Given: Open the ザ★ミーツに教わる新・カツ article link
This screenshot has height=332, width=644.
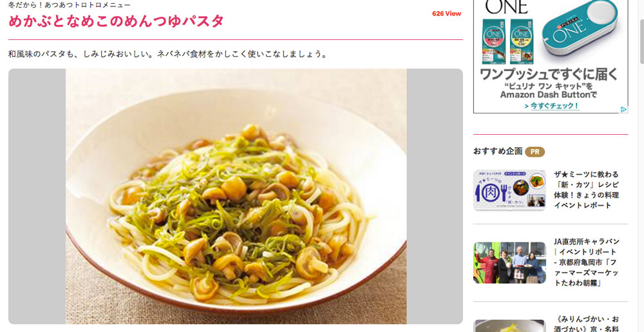Looking at the screenshot, I should pyautogui.click(x=587, y=190).
